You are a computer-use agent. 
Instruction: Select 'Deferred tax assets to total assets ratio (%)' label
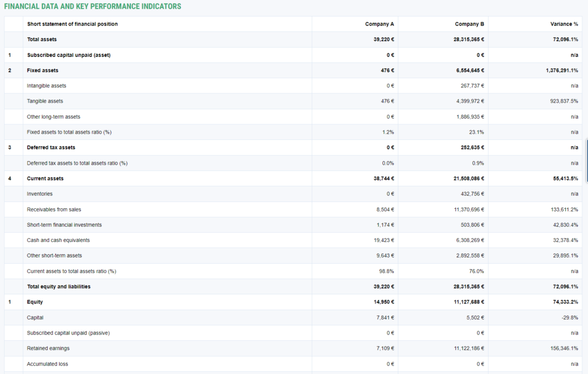tap(78, 163)
